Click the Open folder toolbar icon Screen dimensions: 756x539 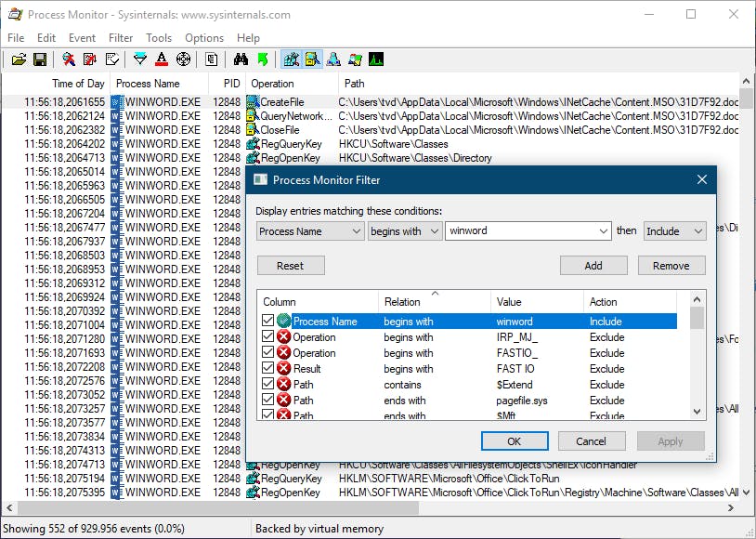19,59
